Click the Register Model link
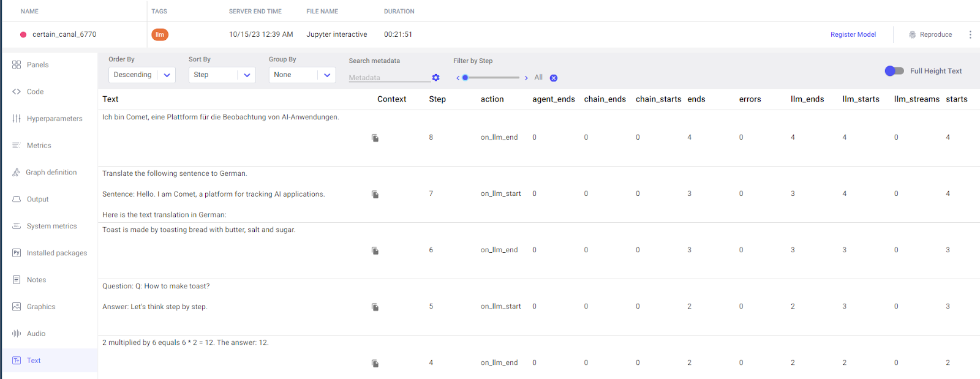The image size is (980, 379). 853,35
